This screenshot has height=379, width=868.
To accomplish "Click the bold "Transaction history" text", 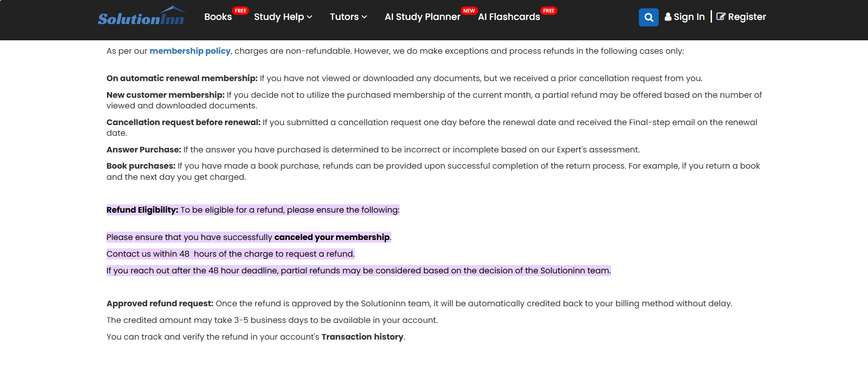I will click(x=362, y=337).
